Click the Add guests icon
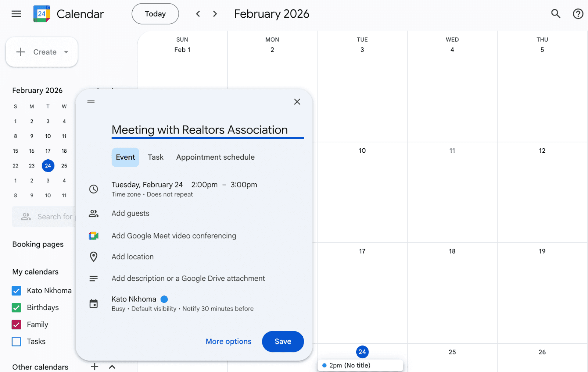This screenshot has height=372, width=588. (x=94, y=213)
